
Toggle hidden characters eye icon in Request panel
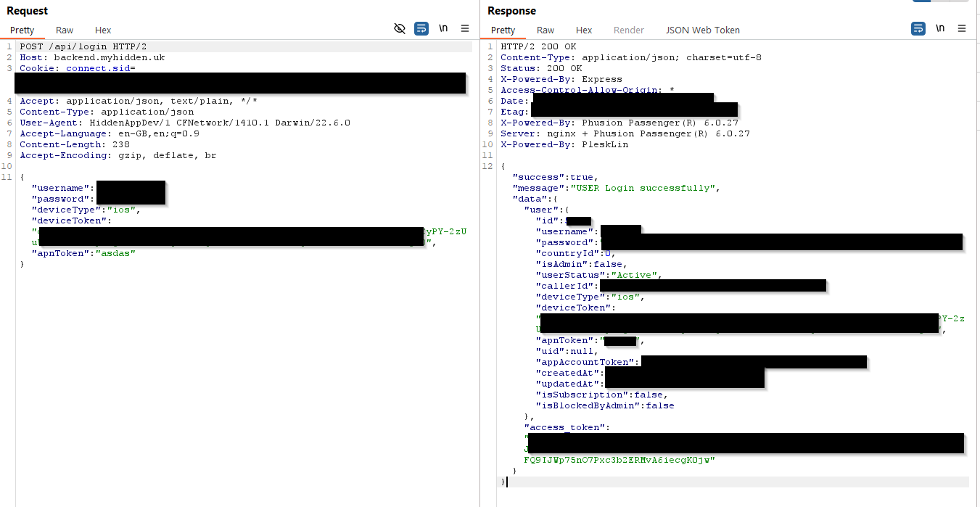(399, 28)
